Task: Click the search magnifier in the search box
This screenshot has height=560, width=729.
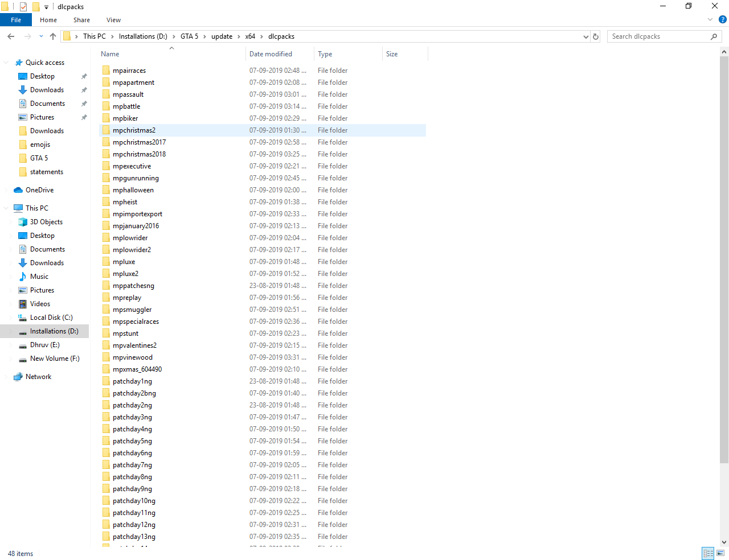Action: point(714,36)
